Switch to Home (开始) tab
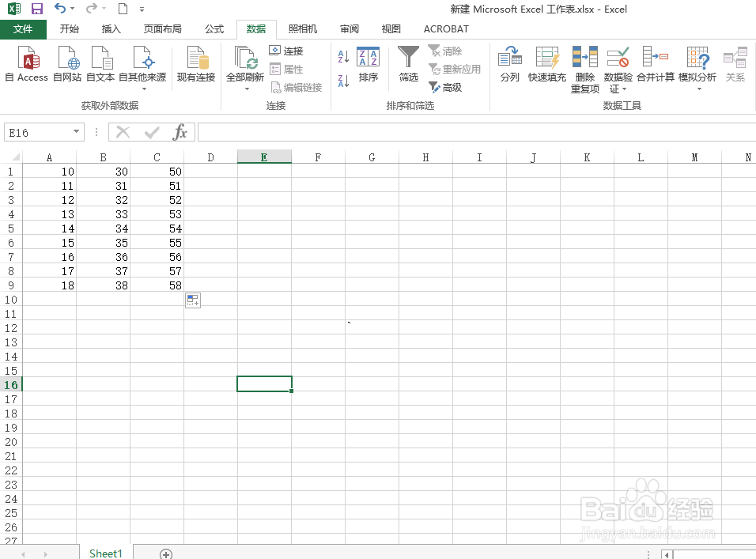 pyautogui.click(x=69, y=29)
